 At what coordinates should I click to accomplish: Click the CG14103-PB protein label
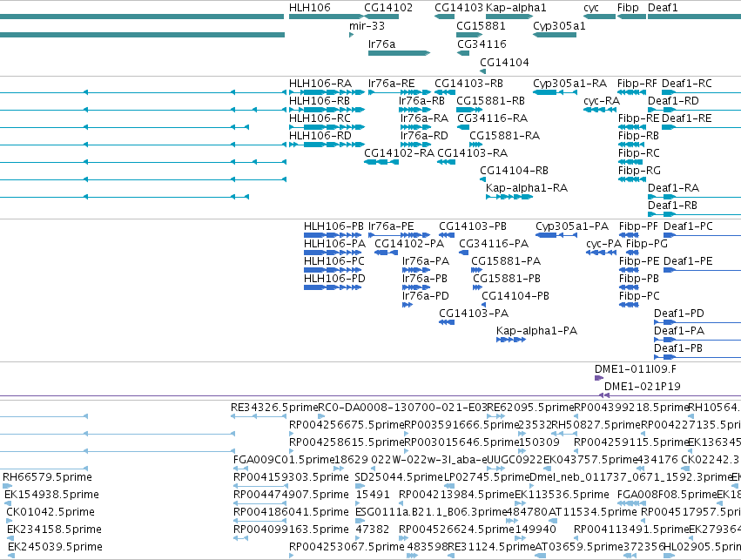[x=473, y=226]
